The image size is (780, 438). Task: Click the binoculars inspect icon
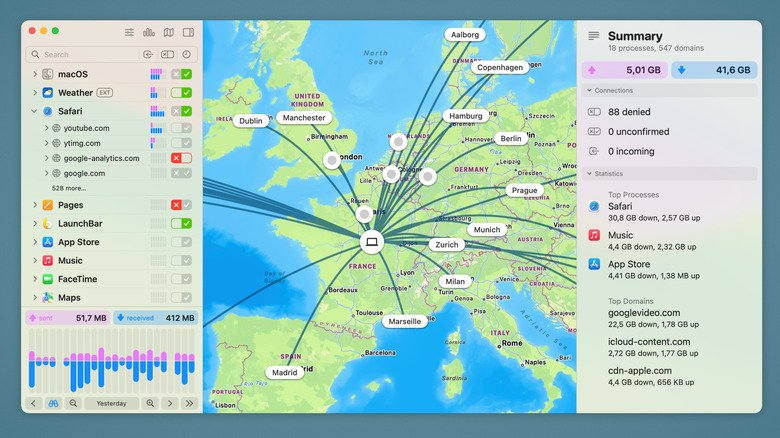53,403
